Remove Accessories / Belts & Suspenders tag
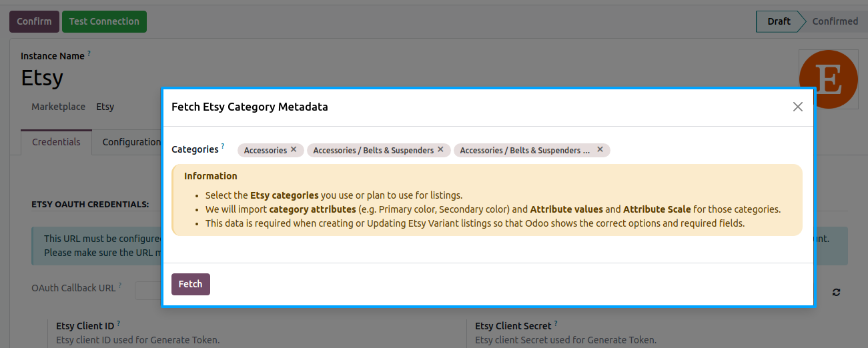 click(440, 150)
